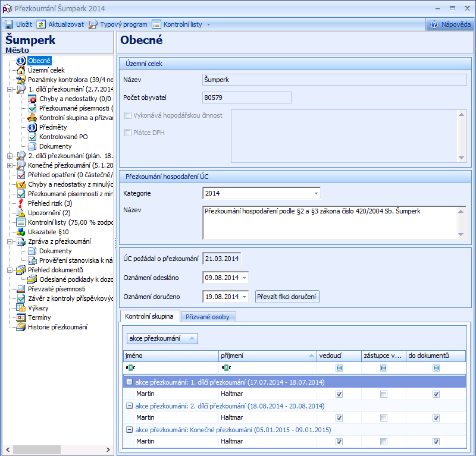Click Převzít fikci doručení button
Viewport: 476px width, 456px height.
coord(287,297)
